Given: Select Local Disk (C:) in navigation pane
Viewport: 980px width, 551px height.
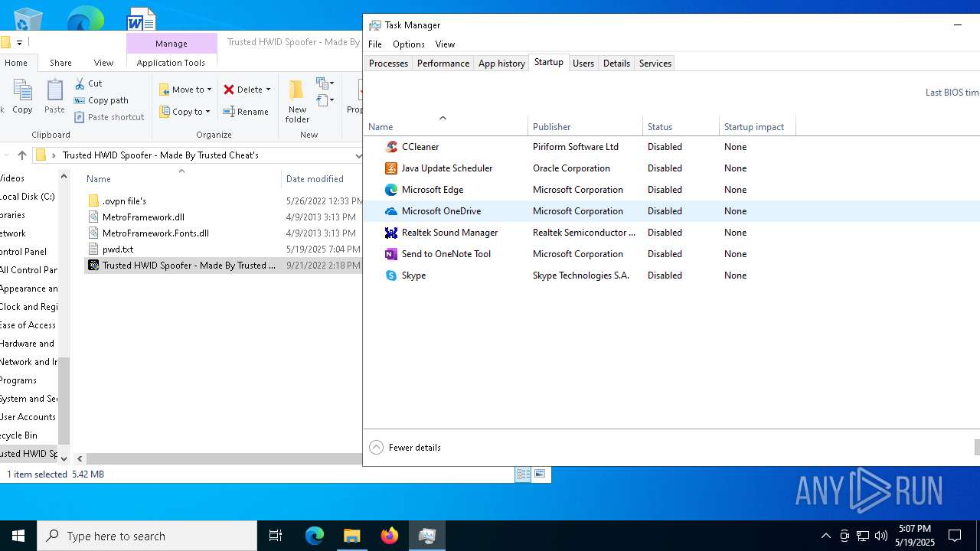Looking at the screenshot, I should [x=28, y=197].
